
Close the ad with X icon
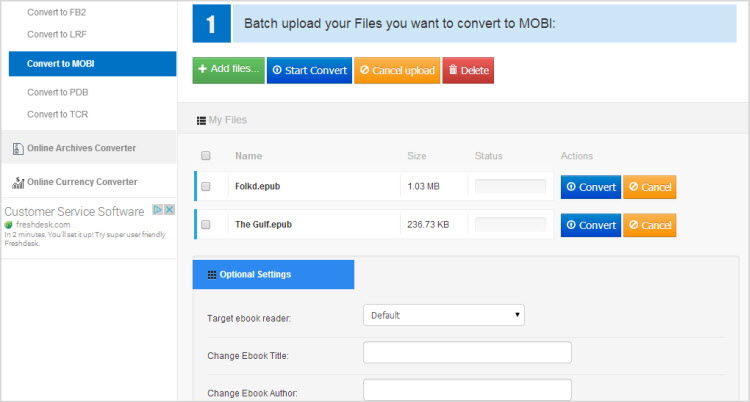(169, 210)
